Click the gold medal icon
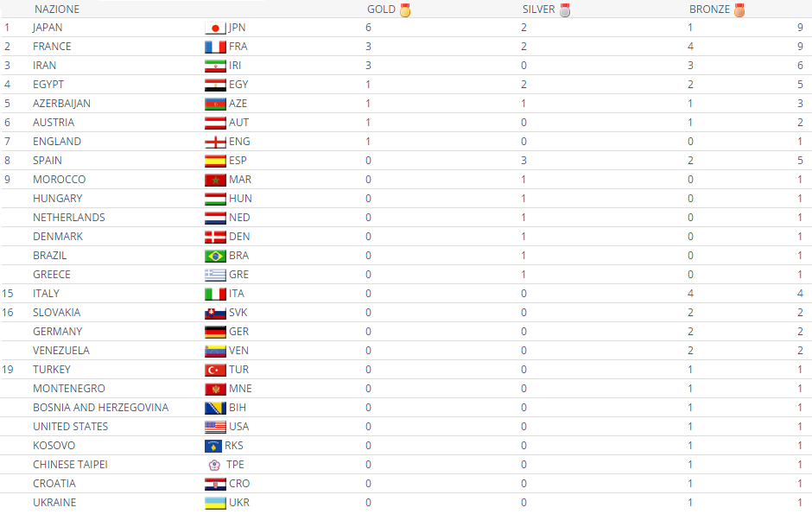The width and height of the screenshot is (812, 514). point(405,10)
